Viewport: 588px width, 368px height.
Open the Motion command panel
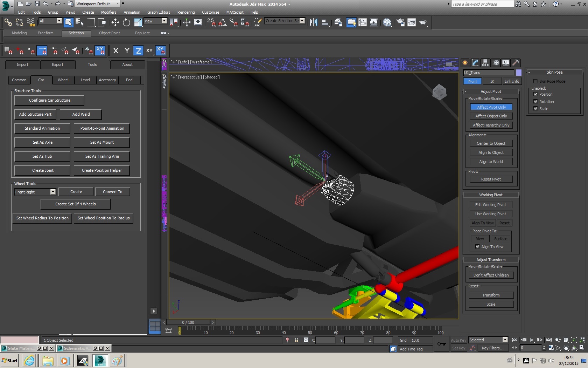496,63
